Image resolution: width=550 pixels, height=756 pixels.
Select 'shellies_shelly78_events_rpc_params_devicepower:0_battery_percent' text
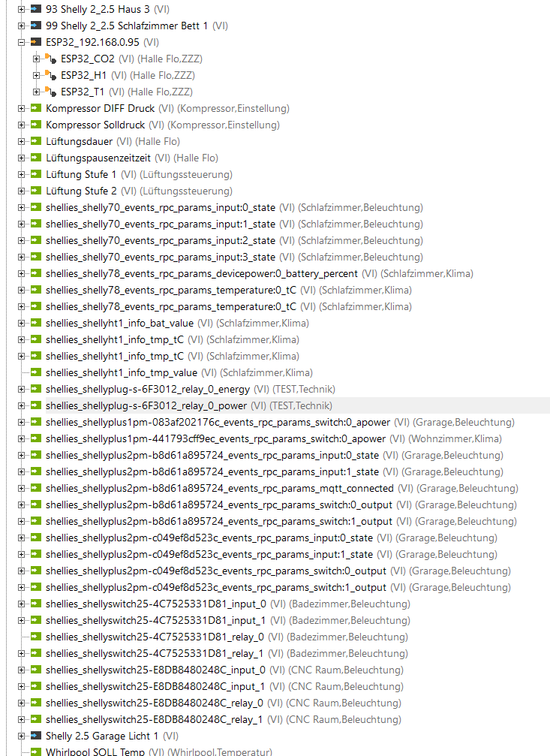pos(202,273)
